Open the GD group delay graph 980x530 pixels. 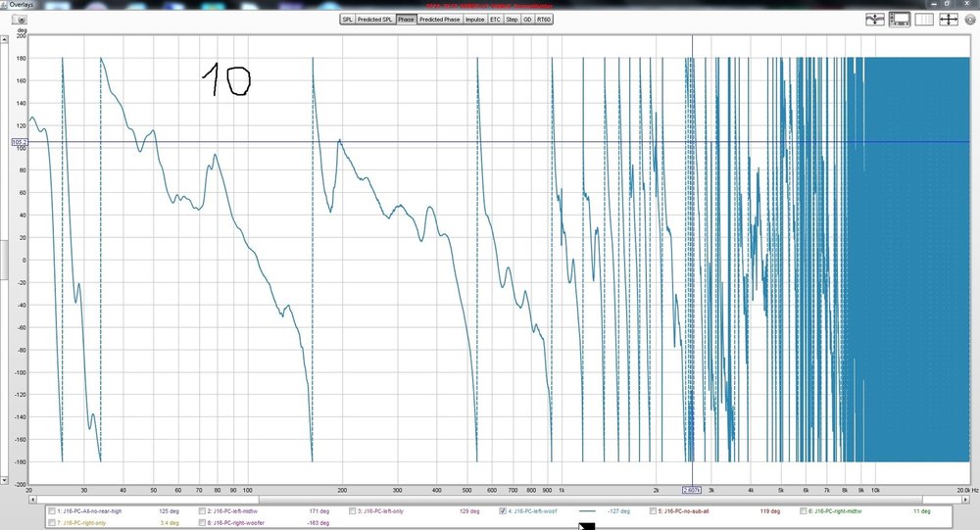(x=527, y=20)
